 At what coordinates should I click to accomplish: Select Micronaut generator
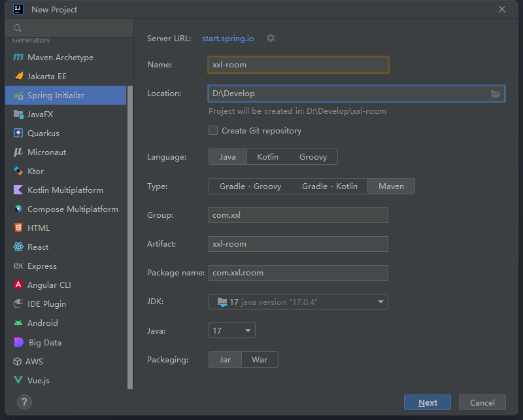coord(66,152)
